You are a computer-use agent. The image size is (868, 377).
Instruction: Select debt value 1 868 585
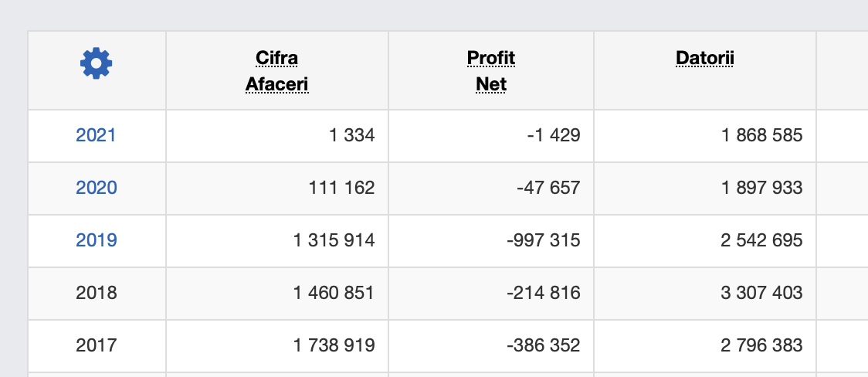761,135
